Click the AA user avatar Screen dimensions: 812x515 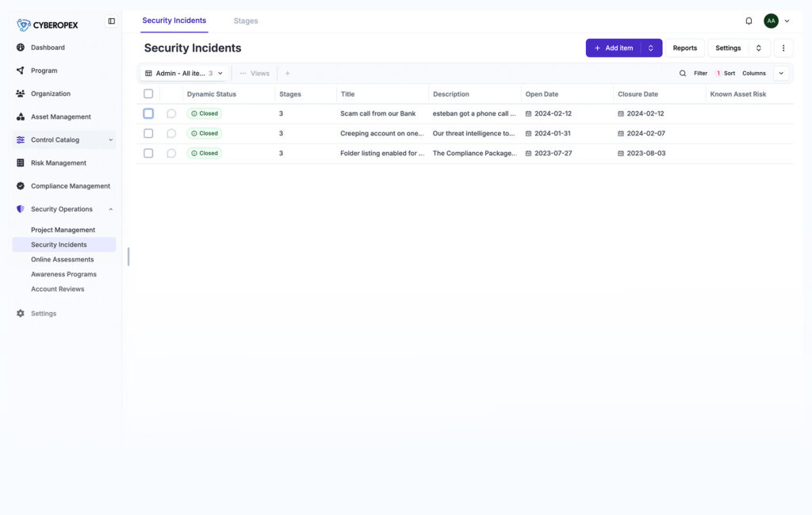pyautogui.click(x=771, y=21)
